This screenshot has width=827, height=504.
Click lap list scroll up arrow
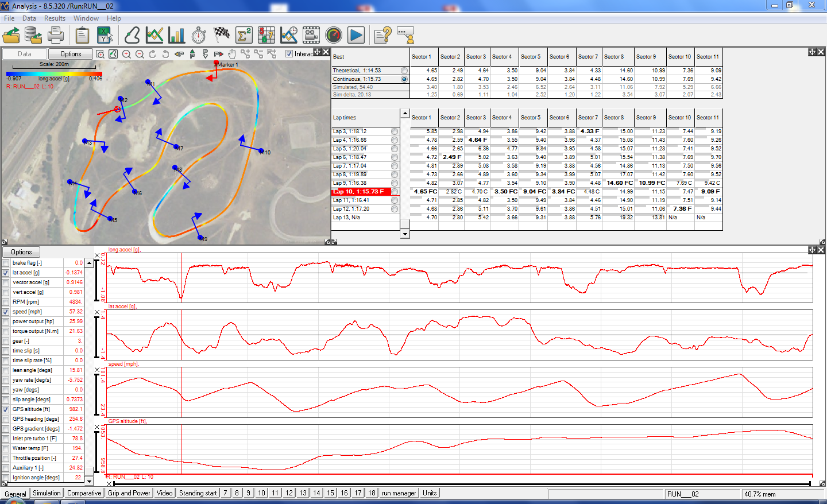[x=405, y=114]
